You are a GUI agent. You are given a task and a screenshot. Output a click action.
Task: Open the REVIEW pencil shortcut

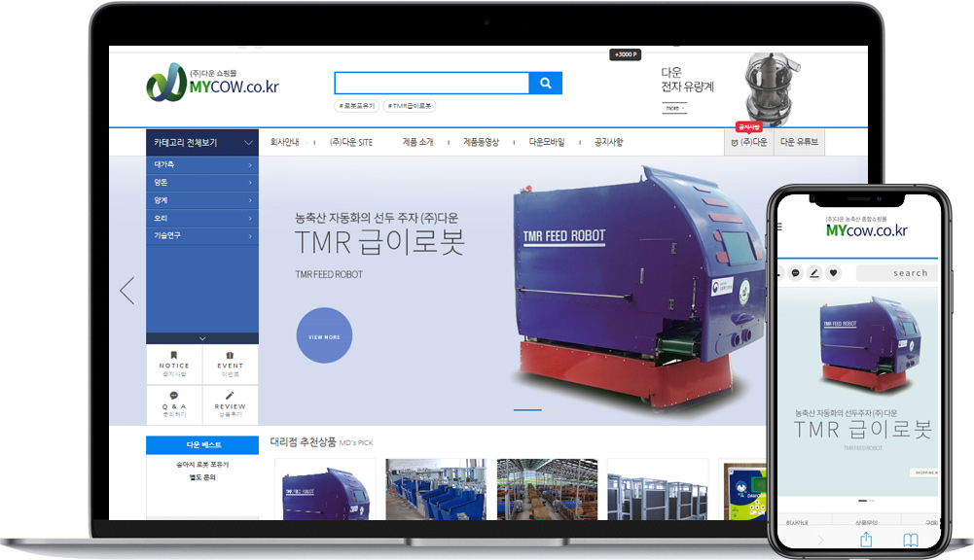(230, 404)
